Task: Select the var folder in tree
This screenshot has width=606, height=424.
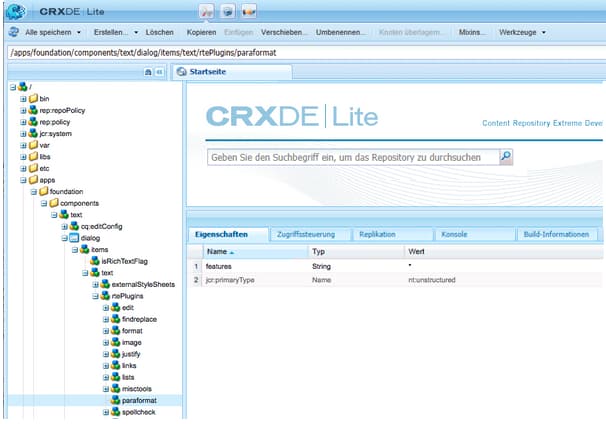Action: (44, 145)
